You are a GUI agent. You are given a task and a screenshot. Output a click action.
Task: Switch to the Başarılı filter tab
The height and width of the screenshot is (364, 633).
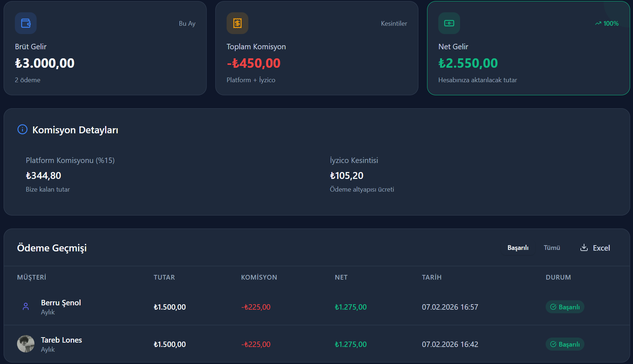[518, 248]
